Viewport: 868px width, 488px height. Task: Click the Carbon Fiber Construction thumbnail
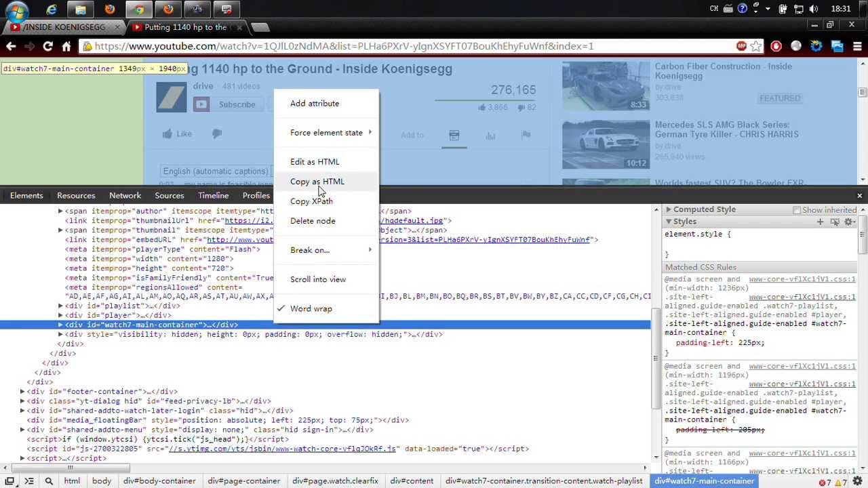coord(606,86)
